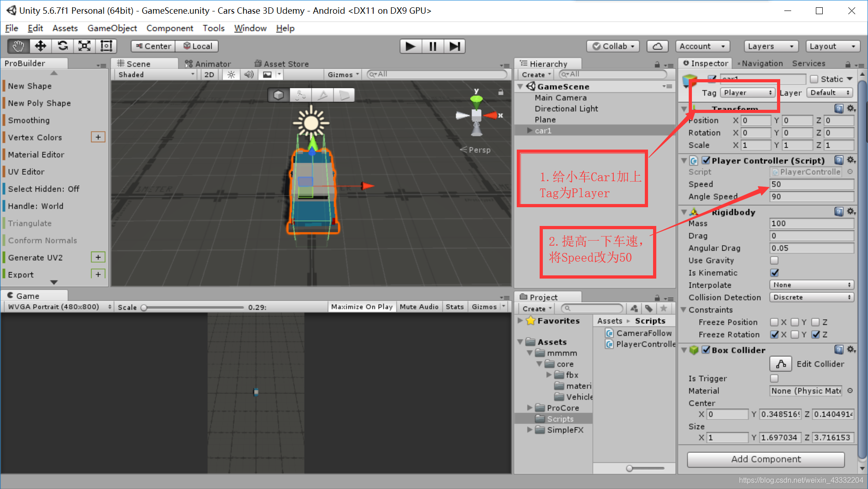The image size is (868, 489).
Task: Click project search by label icon
Action: tap(648, 309)
